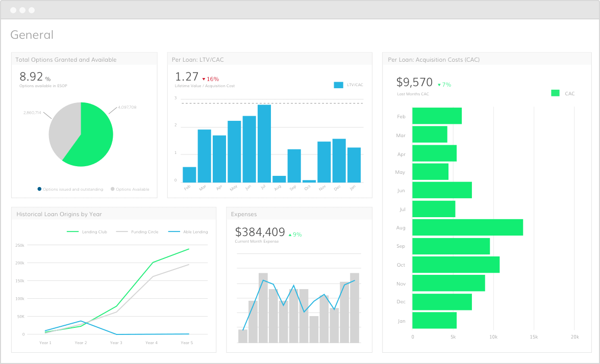This screenshot has height=364, width=600.
Task: Select the green slice of the pie chart
Action: pyautogui.click(x=94, y=135)
